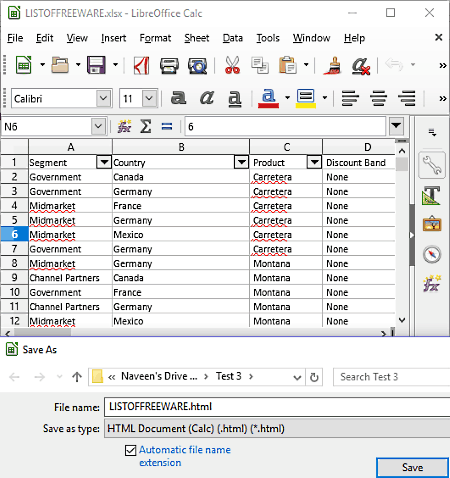Open the Insert menu
The height and width of the screenshot is (478, 450).
click(113, 38)
